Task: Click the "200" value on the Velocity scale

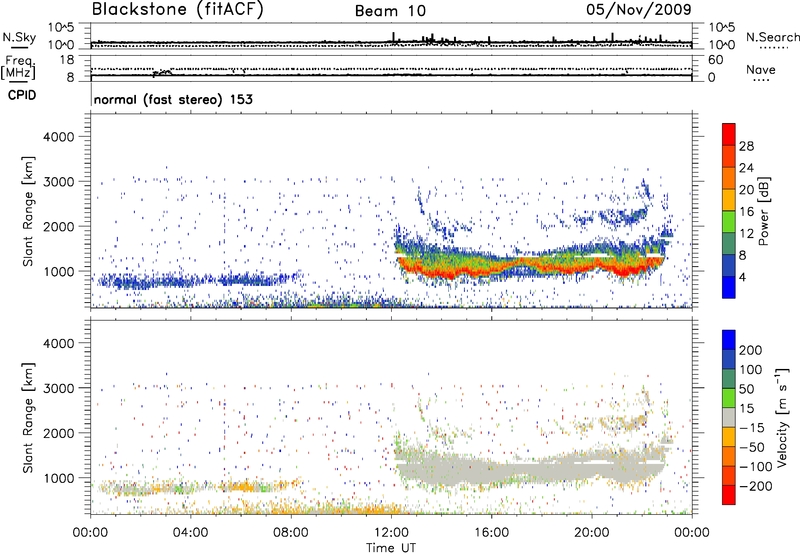Action: [751, 350]
